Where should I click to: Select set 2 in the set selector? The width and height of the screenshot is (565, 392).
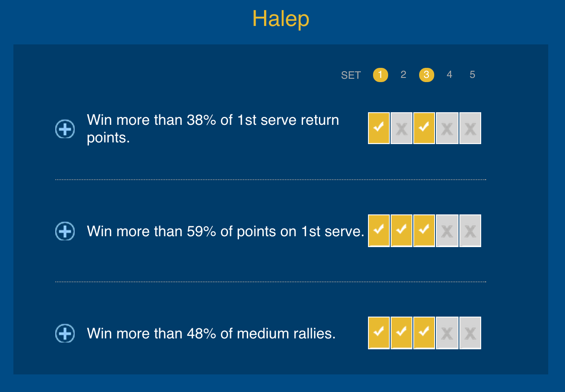[403, 75]
